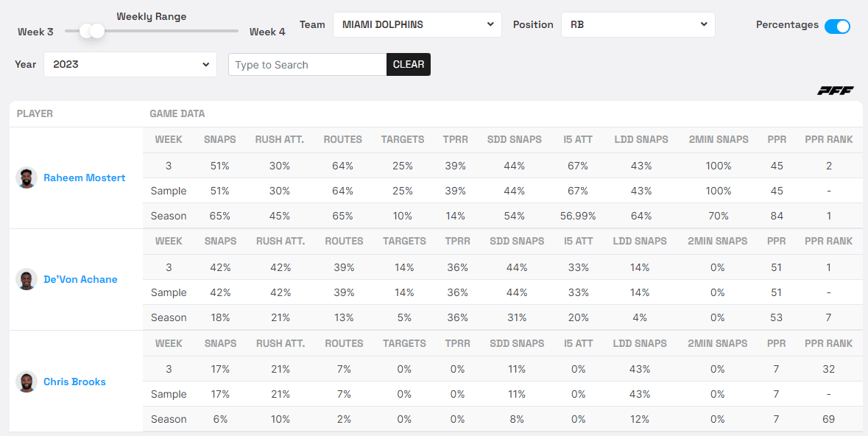The image size is (868, 436).
Task: Open the Year dropdown showing 2023
Action: [x=130, y=64]
